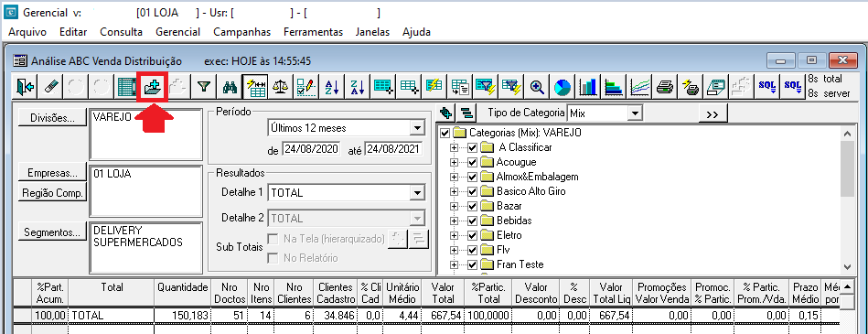Uncheck the A Classificar category checkbox
The image size is (868, 334).
click(472, 148)
